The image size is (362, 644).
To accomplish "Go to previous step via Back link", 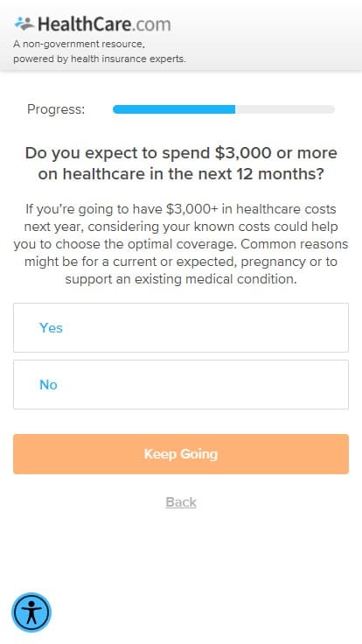I will (x=181, y=502).
